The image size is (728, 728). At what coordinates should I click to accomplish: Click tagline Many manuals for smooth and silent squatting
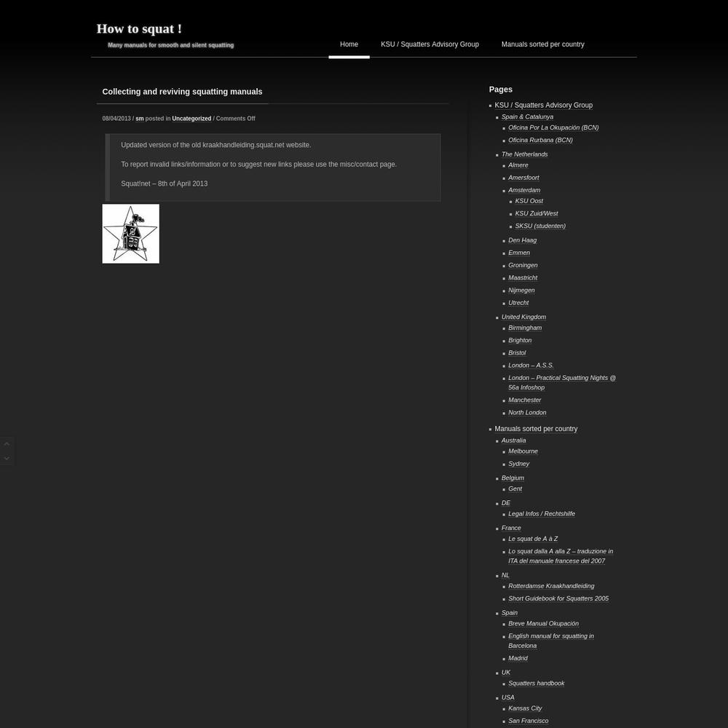[x=170, y=45]
